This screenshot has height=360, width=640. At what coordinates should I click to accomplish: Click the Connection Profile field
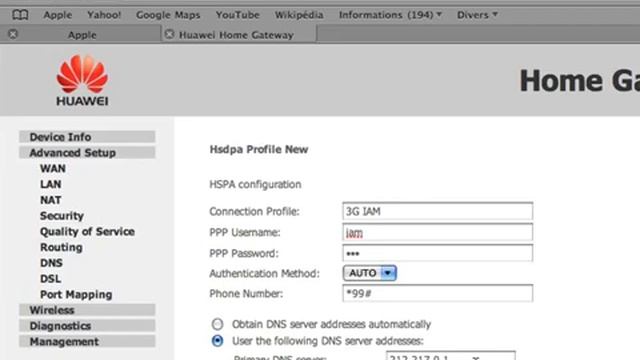coord(438,211)
